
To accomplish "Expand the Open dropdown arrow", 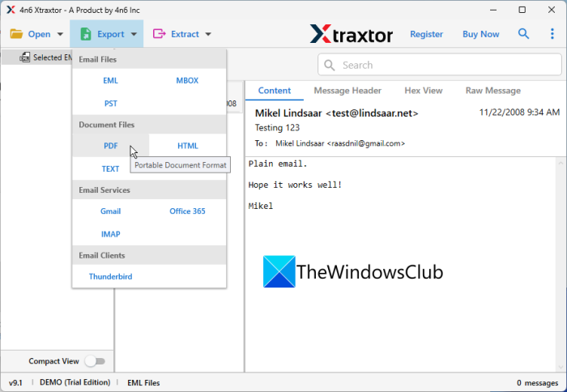I will [60, 34].
